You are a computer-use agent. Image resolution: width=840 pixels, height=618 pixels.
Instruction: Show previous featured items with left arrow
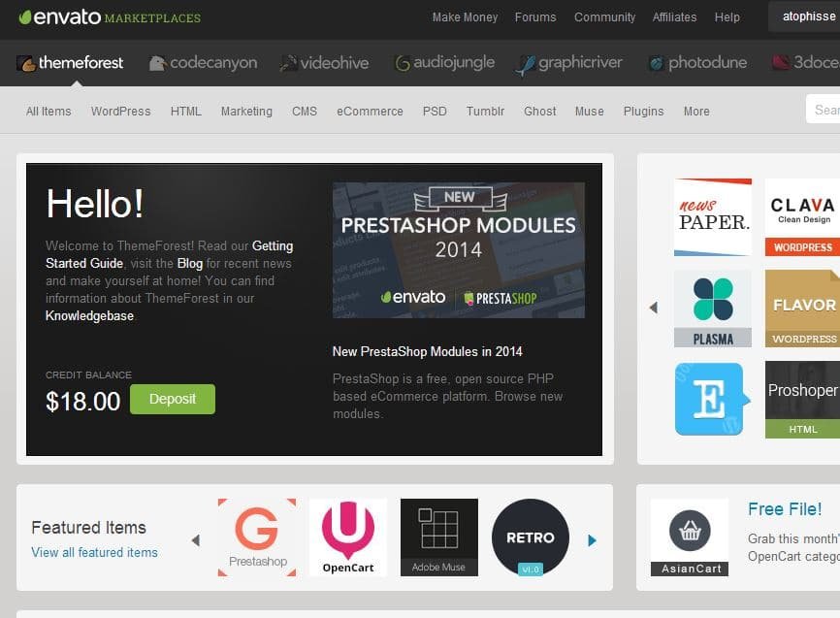pyautogui.click(x=196, y=540)
